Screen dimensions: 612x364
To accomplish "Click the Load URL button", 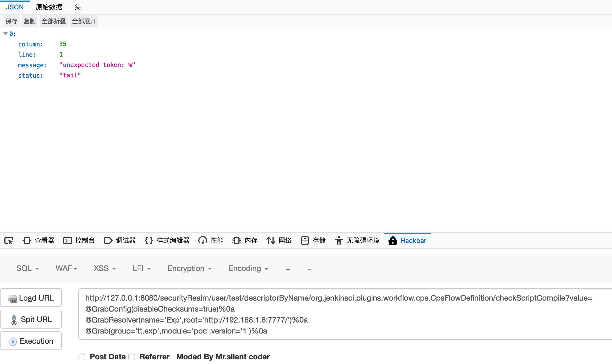I will click(31, 298).
